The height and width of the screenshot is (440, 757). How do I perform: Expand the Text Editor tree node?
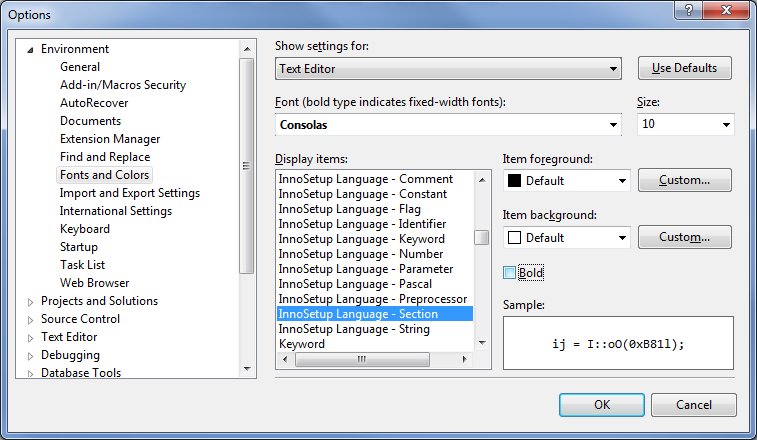pyautogui.click(x=30, y=338)
